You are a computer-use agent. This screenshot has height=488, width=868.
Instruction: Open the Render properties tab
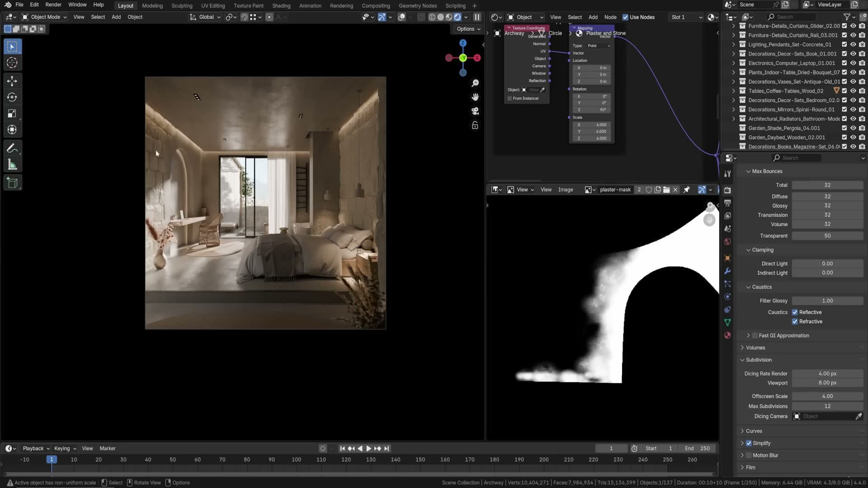(727, 190)
